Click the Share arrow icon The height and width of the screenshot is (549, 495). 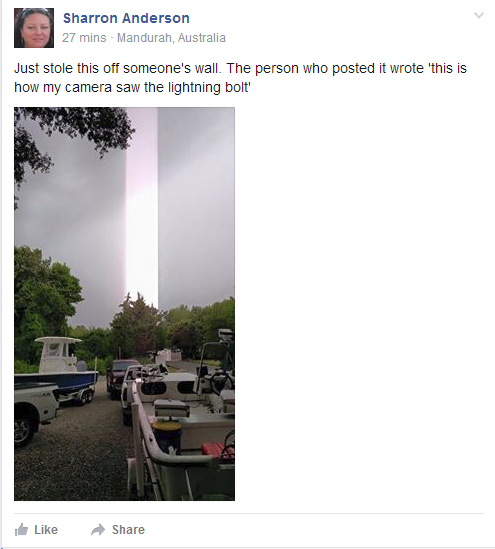click(x=98, y=530)
